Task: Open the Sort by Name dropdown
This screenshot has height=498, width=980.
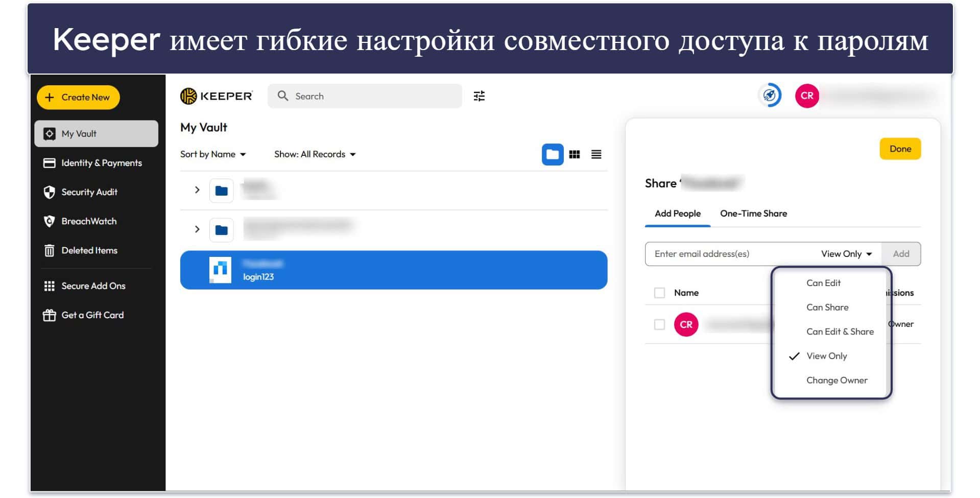Action: pos(213,154)
